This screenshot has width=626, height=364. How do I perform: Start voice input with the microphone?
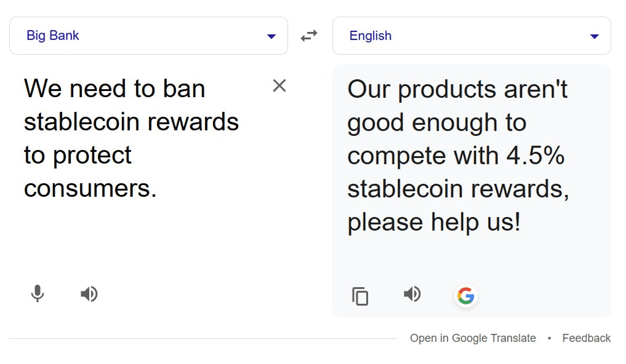(x=38, y=294)
